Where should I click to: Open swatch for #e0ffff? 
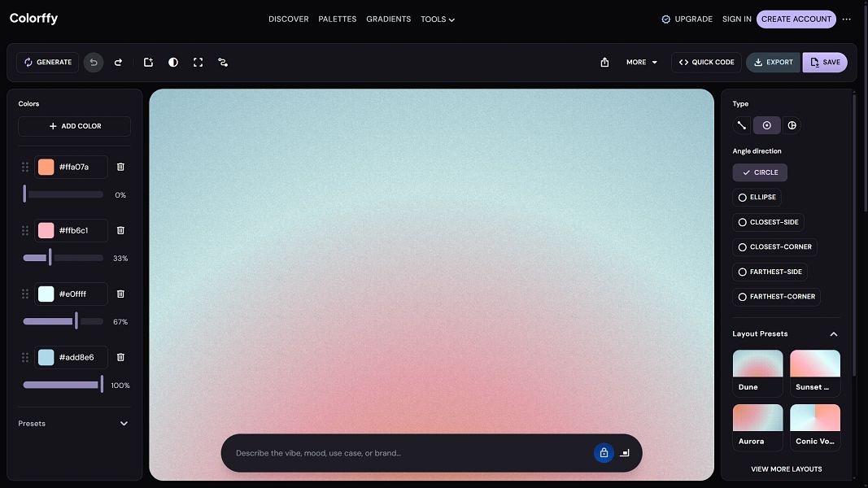click(46, 294)
